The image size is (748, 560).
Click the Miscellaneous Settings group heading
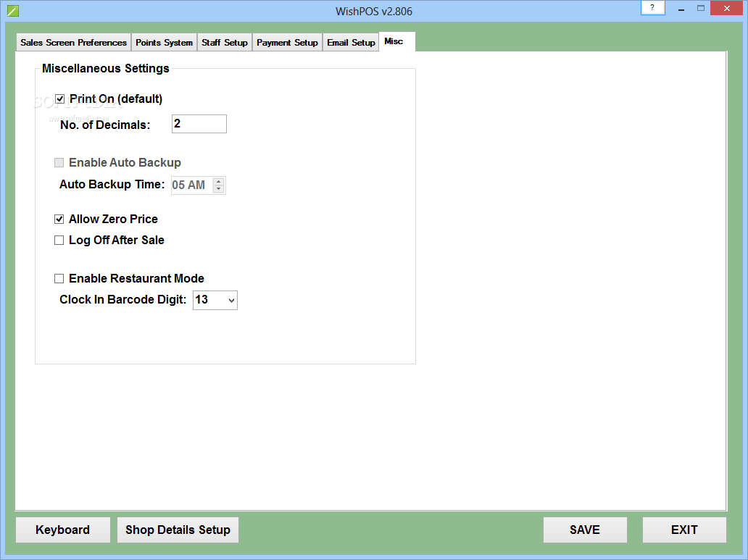click(105, 68)
